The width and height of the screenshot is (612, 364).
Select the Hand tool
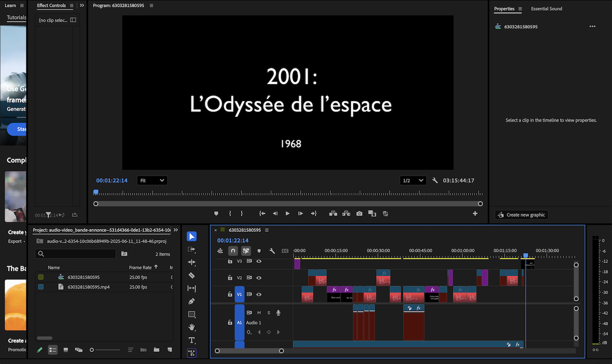click(191, 327)
